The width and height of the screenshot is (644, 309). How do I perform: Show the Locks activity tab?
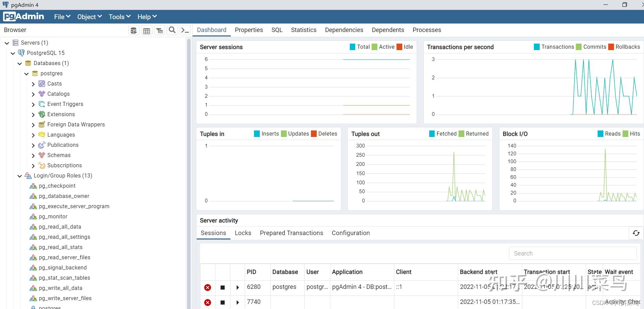pos(243,233)
